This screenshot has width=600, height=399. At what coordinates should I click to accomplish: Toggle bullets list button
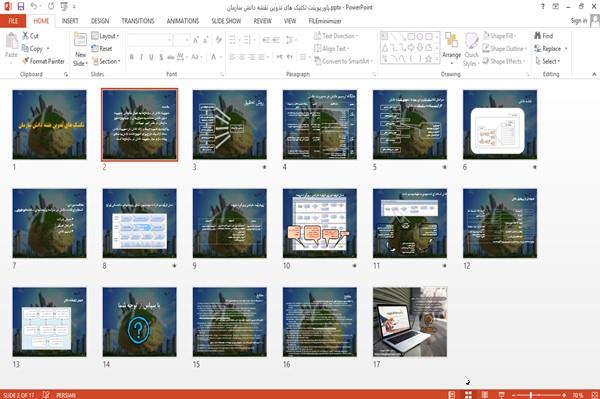tap(232, 40)
